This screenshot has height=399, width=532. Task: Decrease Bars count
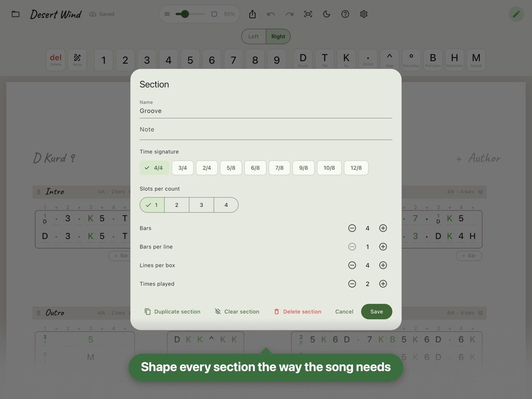(x=352, y=228)
